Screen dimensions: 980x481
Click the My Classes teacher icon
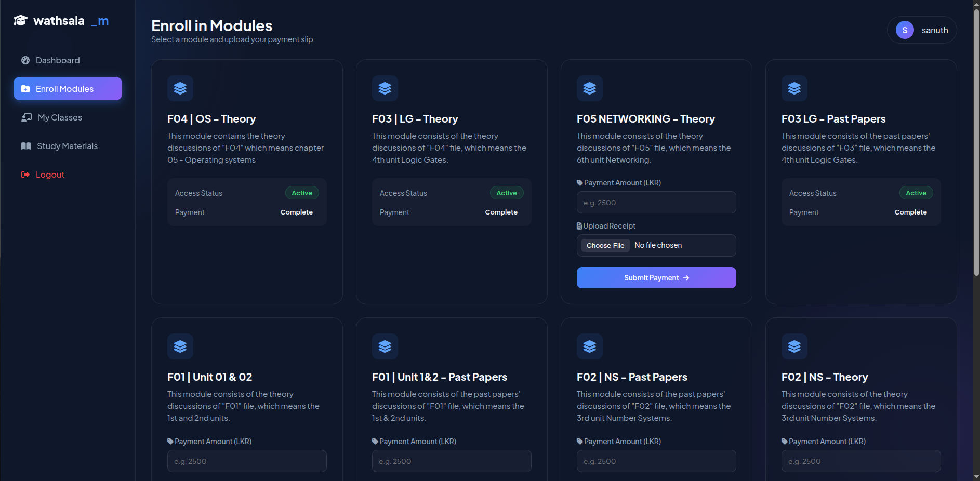tap(27, 117)
